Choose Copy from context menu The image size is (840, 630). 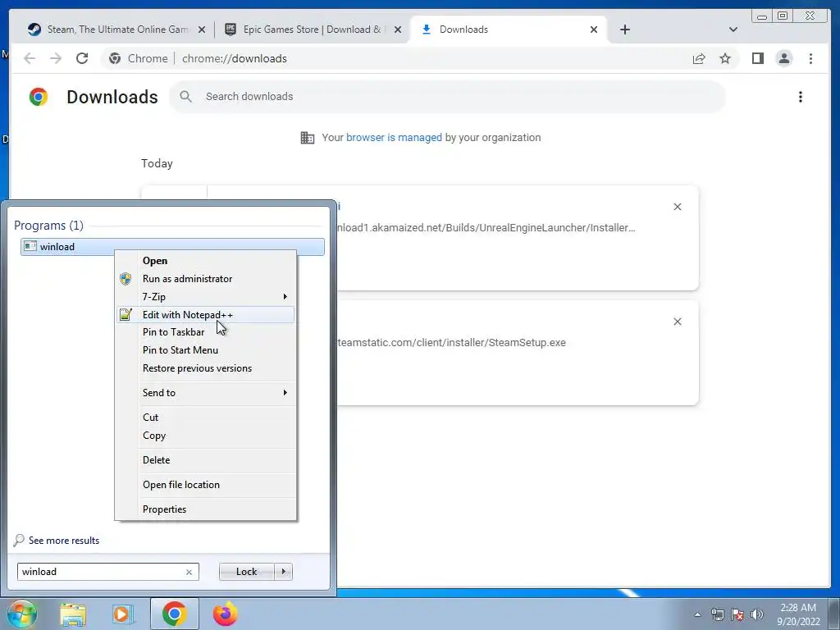point(206,436)
